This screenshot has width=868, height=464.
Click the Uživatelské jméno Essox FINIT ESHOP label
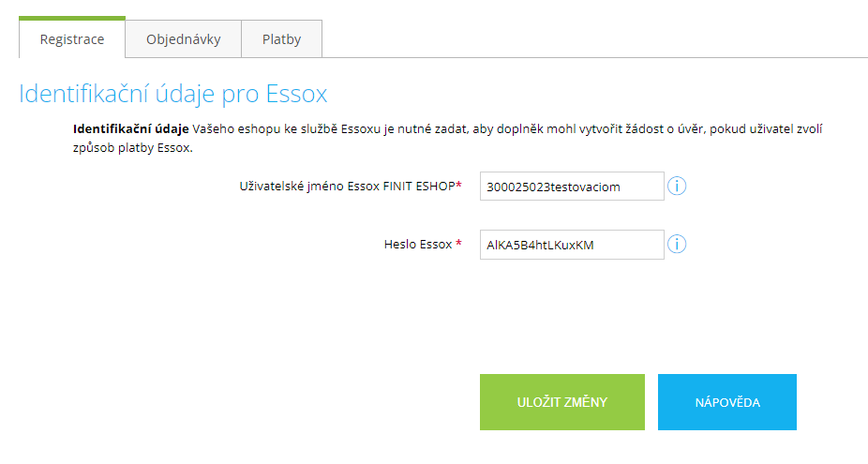point(347,187)
